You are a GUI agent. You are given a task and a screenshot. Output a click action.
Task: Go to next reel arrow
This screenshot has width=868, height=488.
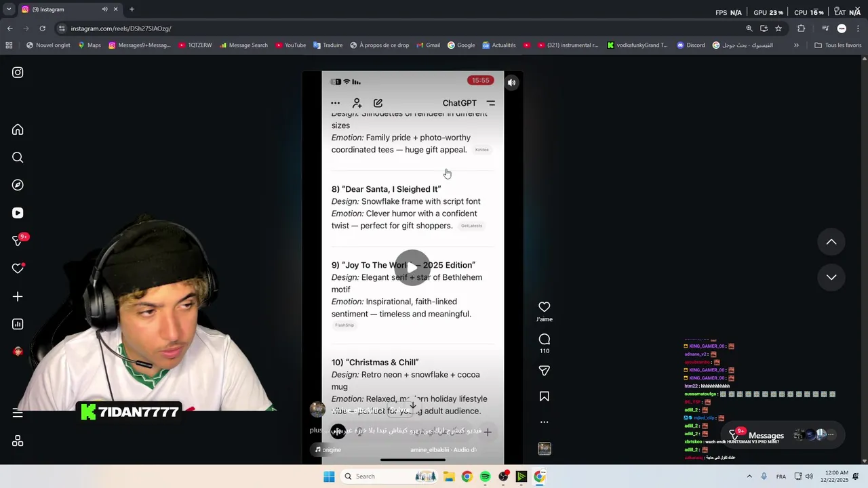point(831,277)
